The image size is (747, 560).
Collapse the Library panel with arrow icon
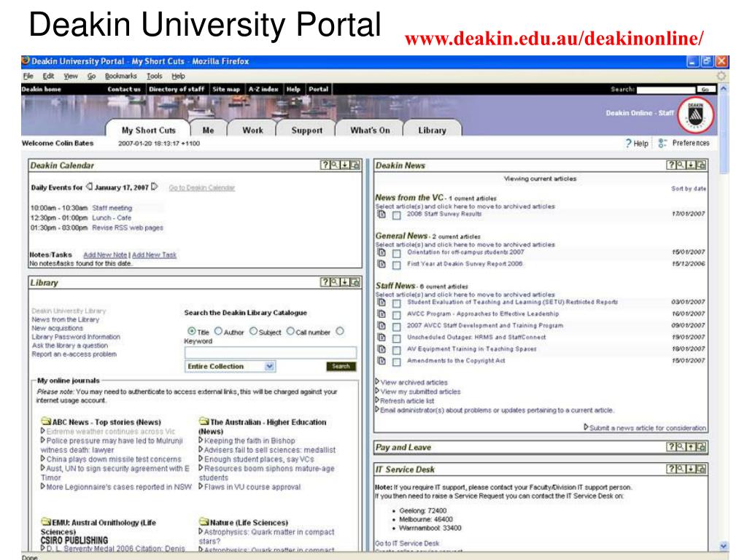[x=345, y=282]
